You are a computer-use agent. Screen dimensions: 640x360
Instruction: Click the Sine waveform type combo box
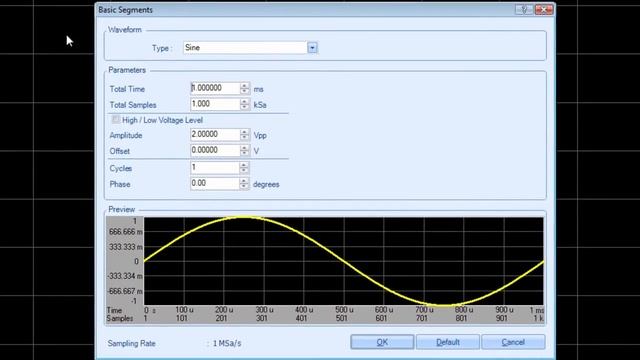pos(250,48)
